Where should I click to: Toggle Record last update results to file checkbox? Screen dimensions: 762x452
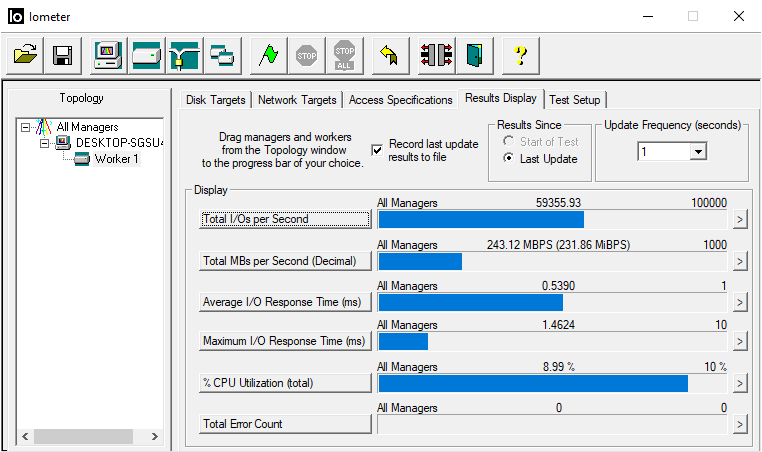(377, 150)
